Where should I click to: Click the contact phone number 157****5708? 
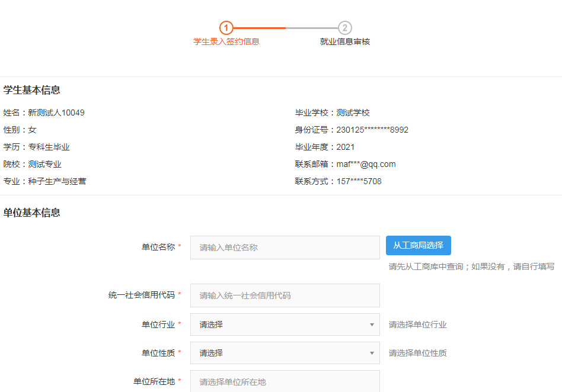(359, 182)
